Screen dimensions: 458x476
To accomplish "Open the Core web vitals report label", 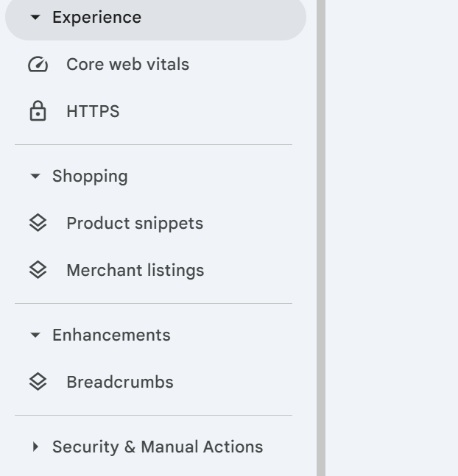I will [x=127, y=65].
